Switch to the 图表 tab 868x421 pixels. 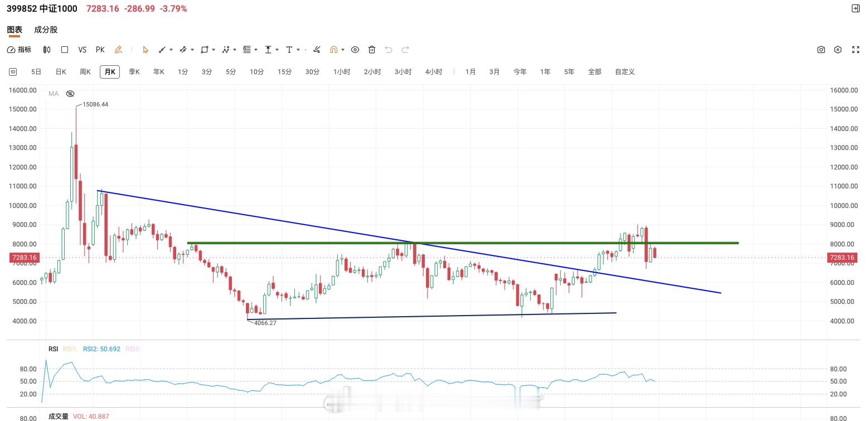(14, 30)
